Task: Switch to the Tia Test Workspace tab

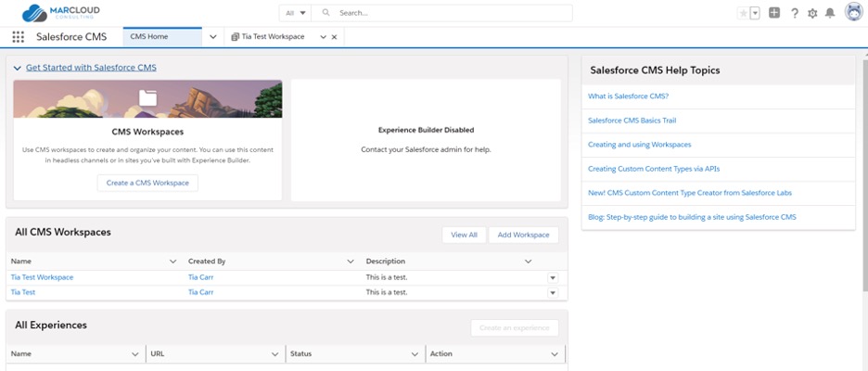Action: pos(273,36)
